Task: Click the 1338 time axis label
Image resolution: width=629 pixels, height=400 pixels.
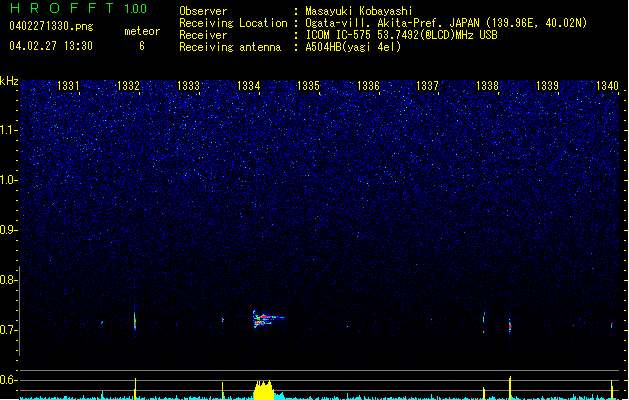Action: point(487,85)
